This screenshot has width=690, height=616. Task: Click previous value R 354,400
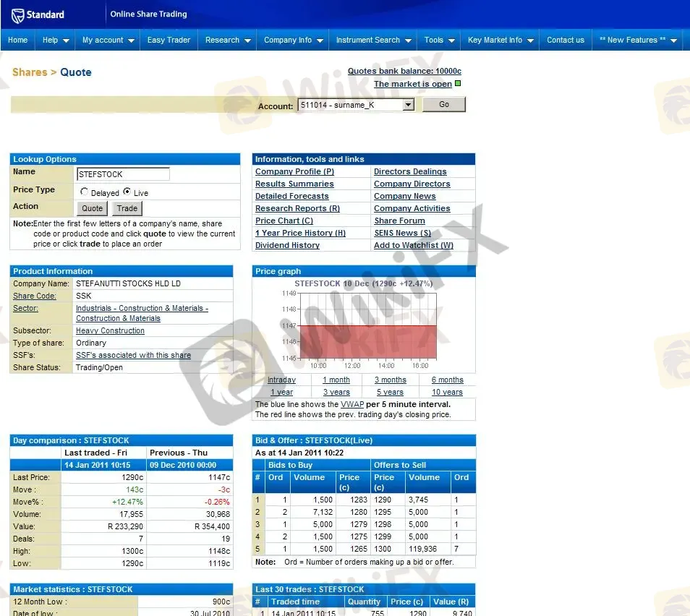tap(212, 526)
